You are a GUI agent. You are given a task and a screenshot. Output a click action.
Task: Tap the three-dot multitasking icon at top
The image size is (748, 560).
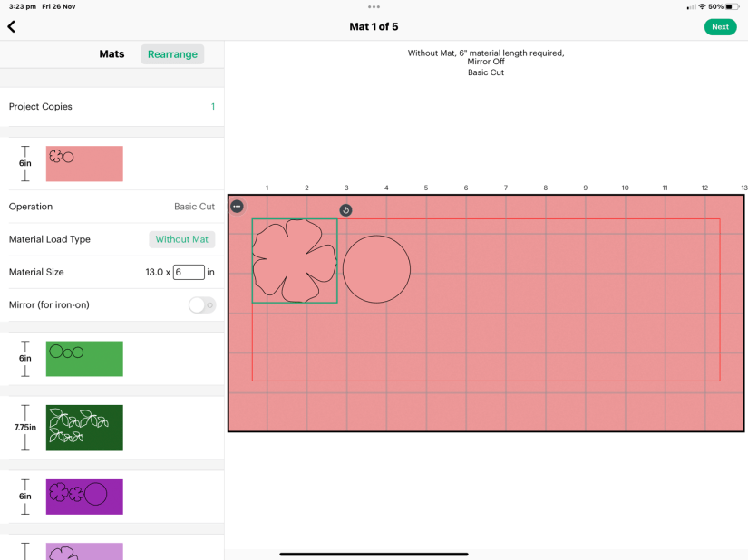click(x=374, y=6)
